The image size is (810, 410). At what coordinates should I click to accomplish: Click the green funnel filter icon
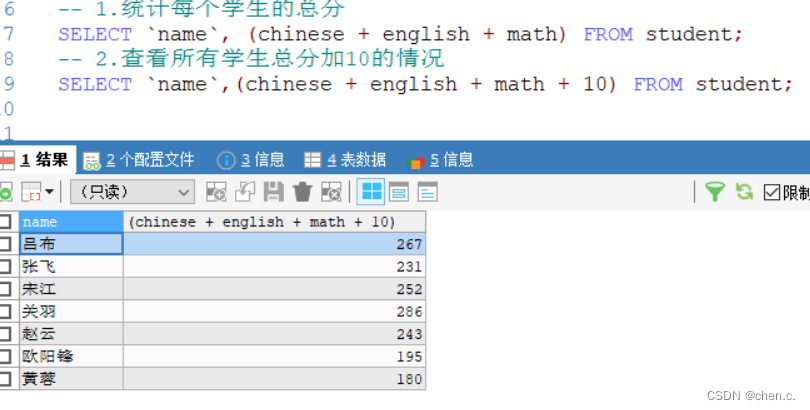click(x=715, y=192)
